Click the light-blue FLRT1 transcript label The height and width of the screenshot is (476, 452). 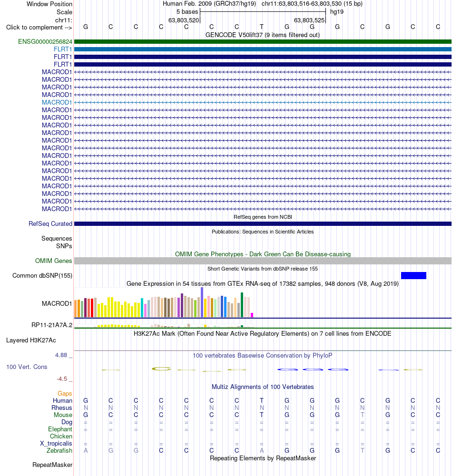63,49
